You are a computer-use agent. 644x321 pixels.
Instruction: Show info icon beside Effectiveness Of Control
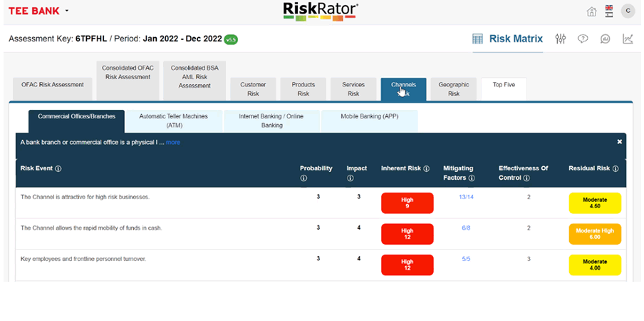(x=526, y=178)
